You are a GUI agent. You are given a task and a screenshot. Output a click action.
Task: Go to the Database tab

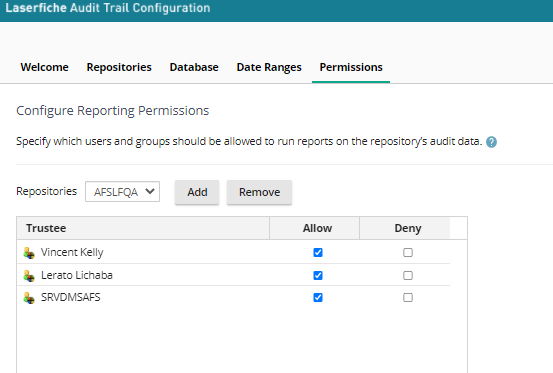click(194, 67)
